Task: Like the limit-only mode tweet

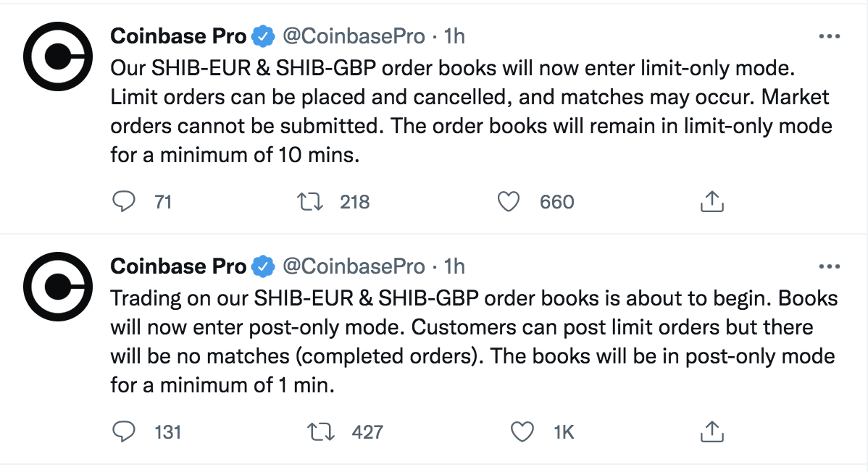Action: point(509,202)
